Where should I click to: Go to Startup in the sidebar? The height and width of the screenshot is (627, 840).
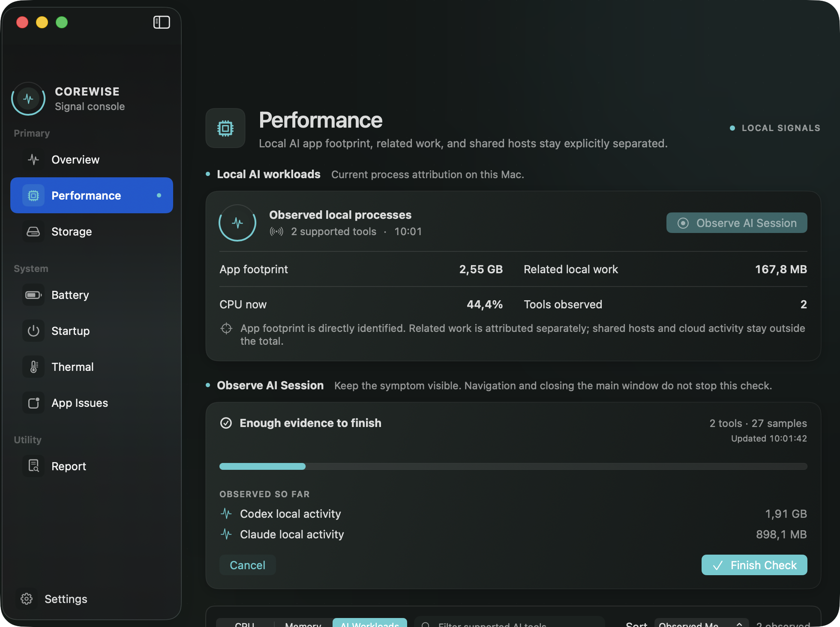92,331
